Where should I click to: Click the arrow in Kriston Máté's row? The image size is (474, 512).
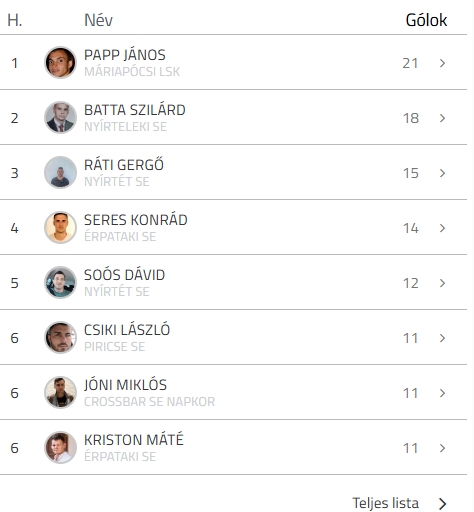coord(442,448)
